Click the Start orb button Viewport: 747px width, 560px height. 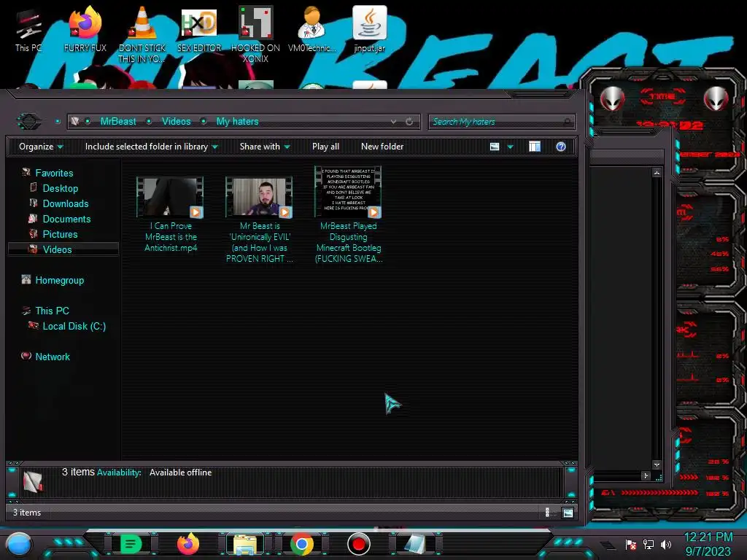pyautogui.click(x=19, y=544)
